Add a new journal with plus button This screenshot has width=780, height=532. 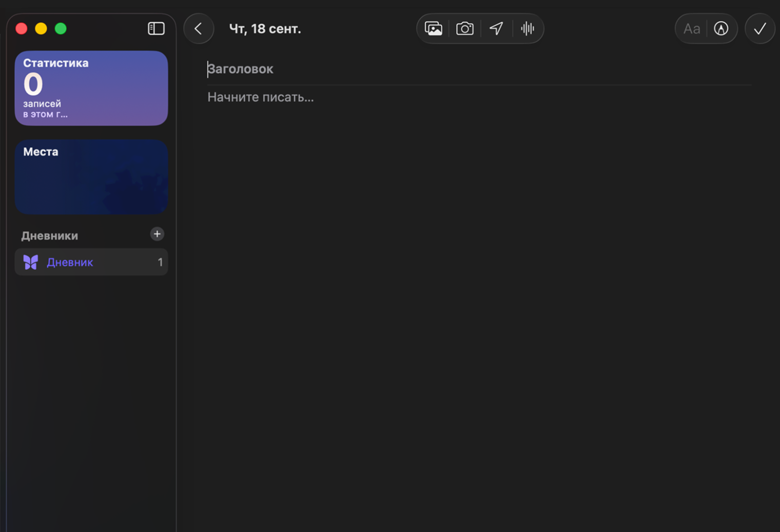pyautogui.click(x=157, y=234)
